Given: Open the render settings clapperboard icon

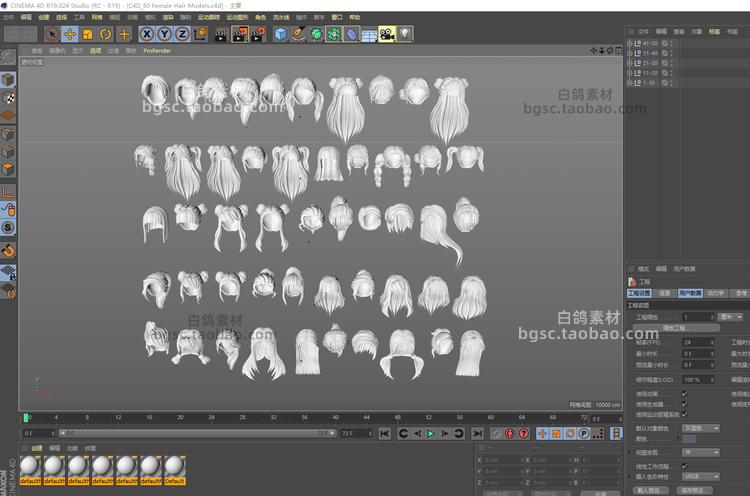Looking at the screenshot, I should tap(258, 34).
